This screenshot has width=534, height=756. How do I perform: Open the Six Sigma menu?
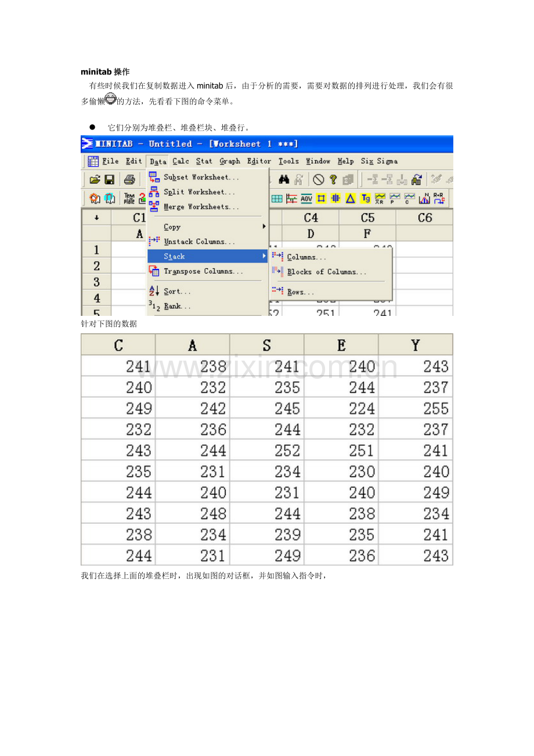click(379, 161)
